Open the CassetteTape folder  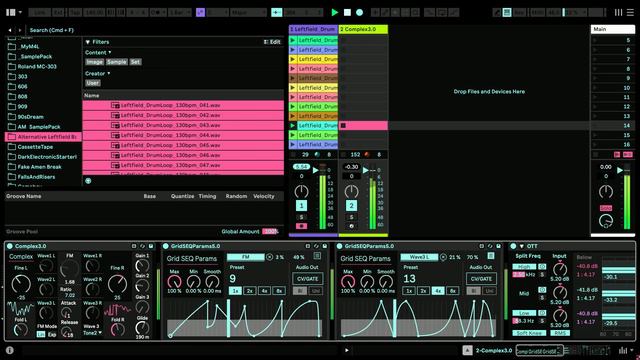coord(35,147)
